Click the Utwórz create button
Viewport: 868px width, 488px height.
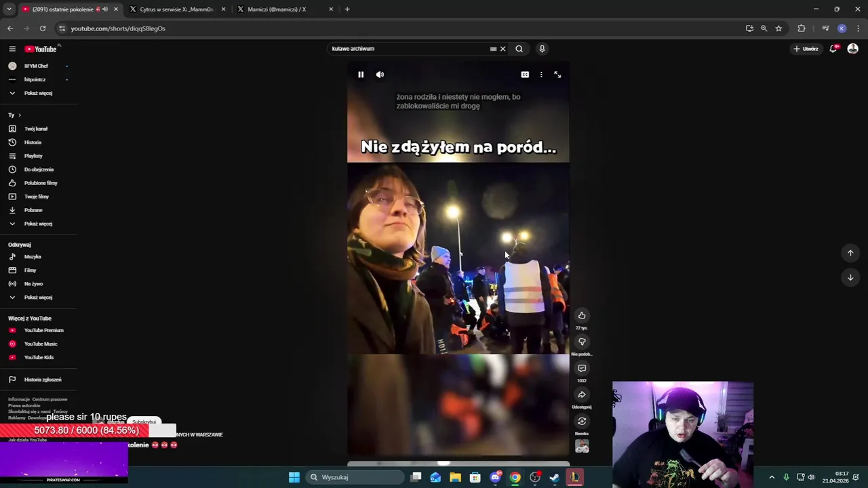[806, 49]
